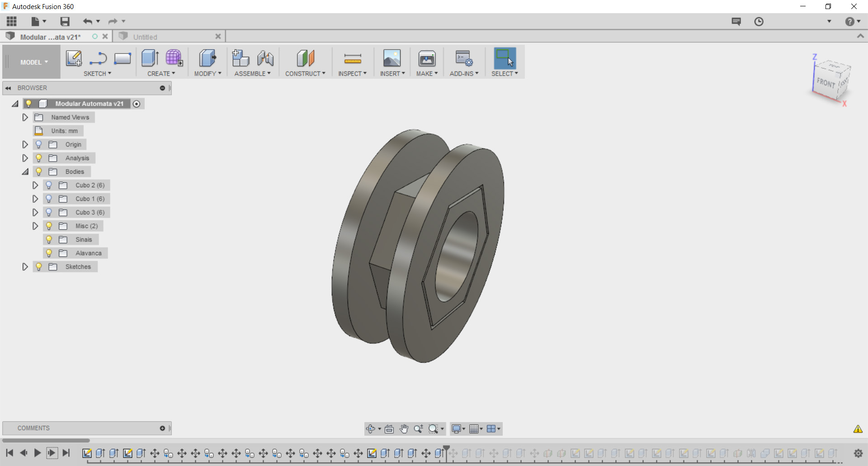This screenshot has width=868, height=466.
Task: Hide the Misc (2) group
Action: [x=49, y=226]
